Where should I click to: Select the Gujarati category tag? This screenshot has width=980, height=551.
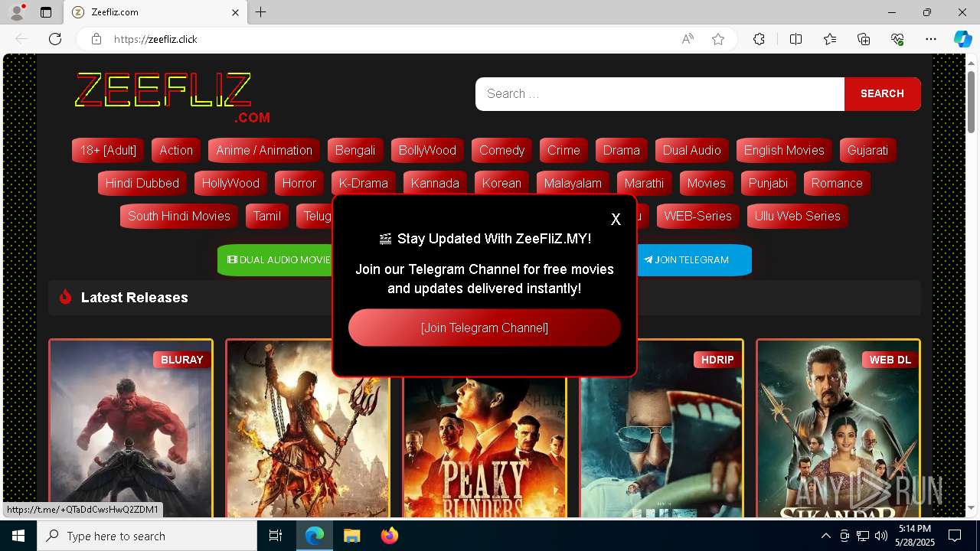867,150
